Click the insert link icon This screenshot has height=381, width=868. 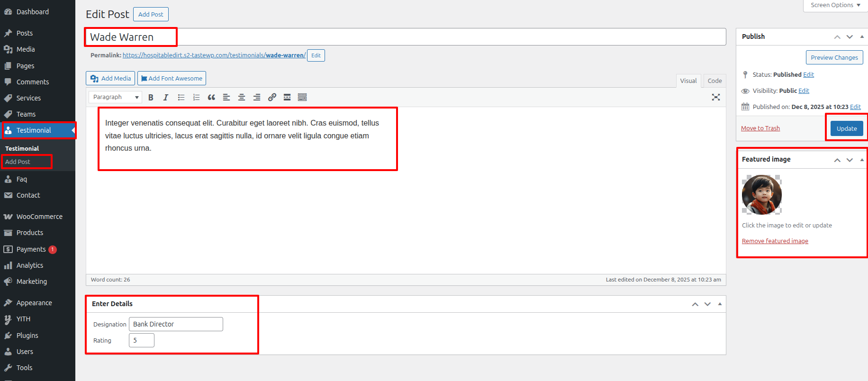click(272, 97)
